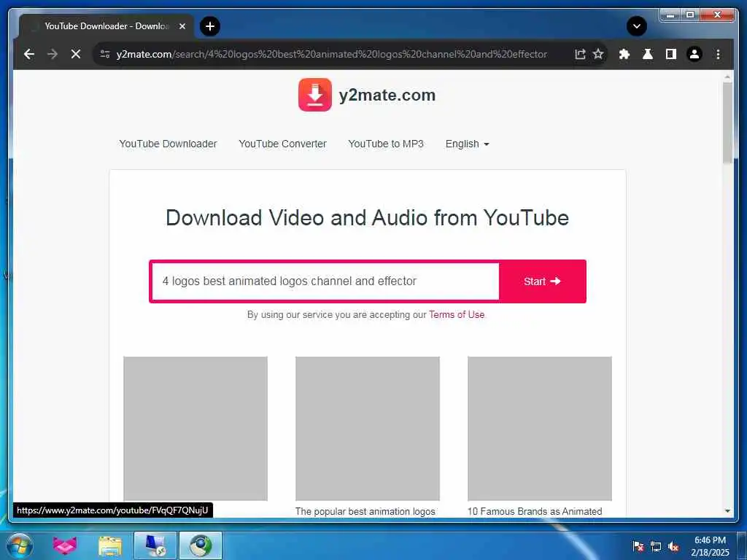This screenshot has width=747, height=560.
Task: Open thumbnail above '10 Famous Brands as Animated'
Action: point(539,428)
